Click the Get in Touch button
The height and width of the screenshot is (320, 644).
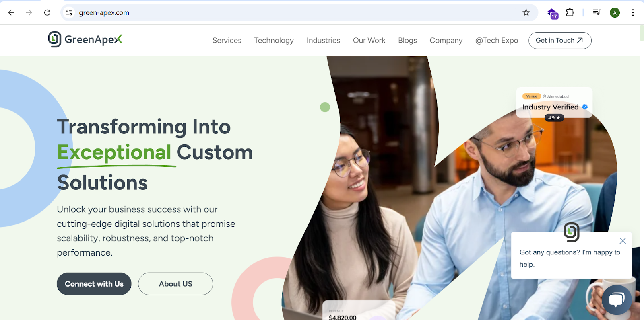(560, 41)
